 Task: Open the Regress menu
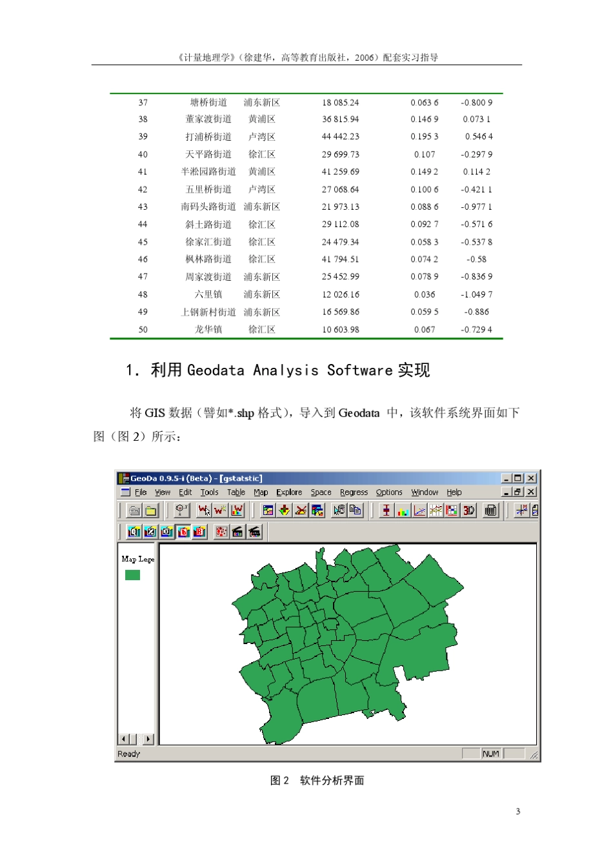354,492
